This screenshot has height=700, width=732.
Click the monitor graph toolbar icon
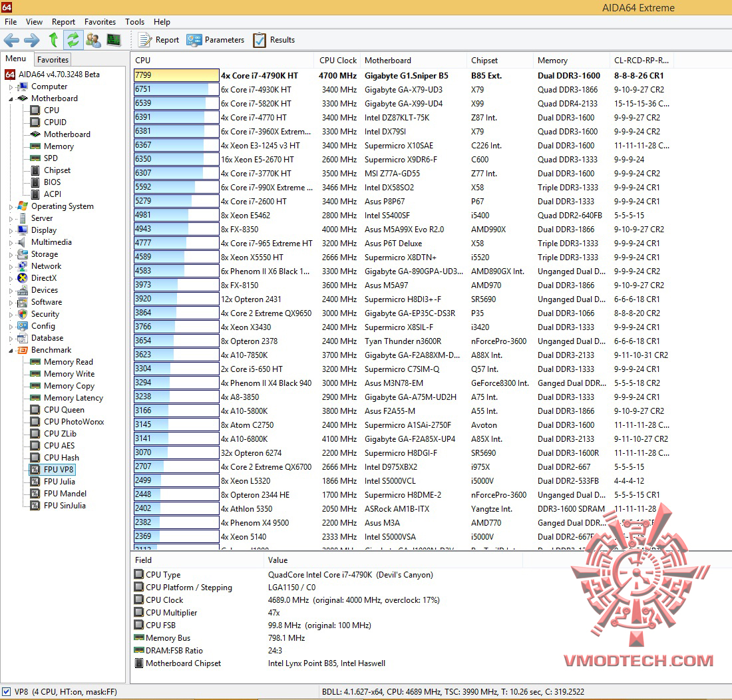coord(113,40)
